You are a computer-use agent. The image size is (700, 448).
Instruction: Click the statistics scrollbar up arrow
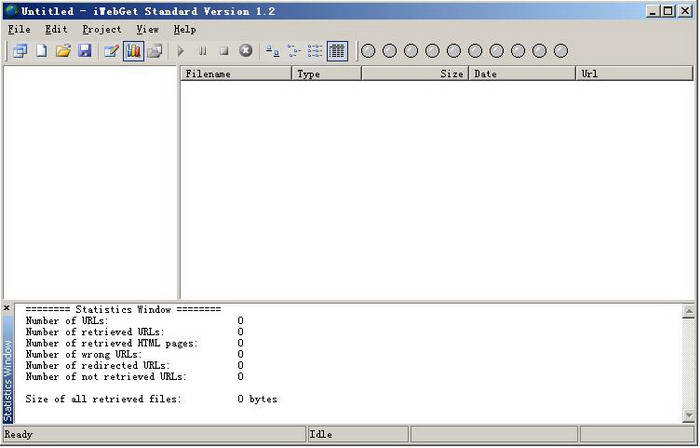tap(689, 311)
